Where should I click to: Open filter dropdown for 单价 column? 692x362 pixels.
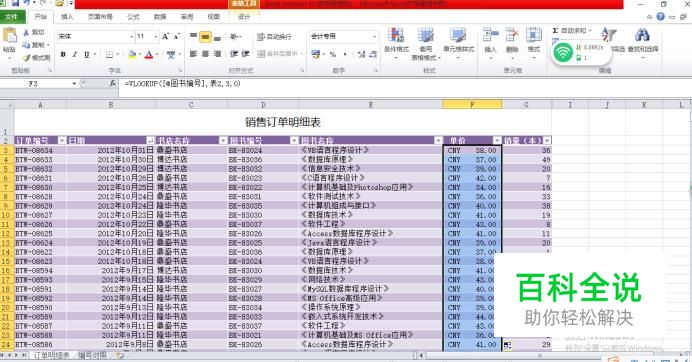point(497,140)
